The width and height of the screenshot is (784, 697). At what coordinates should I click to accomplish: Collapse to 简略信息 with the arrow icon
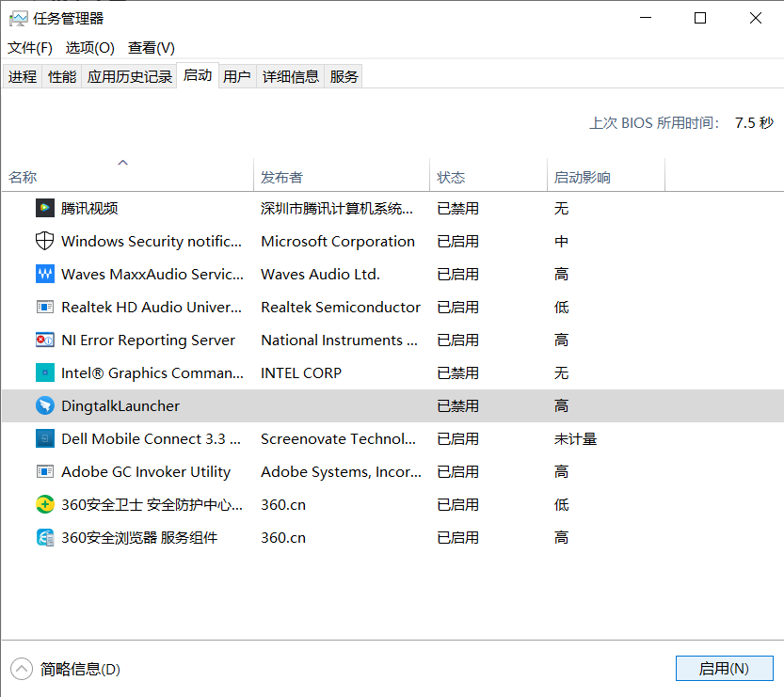22,669
